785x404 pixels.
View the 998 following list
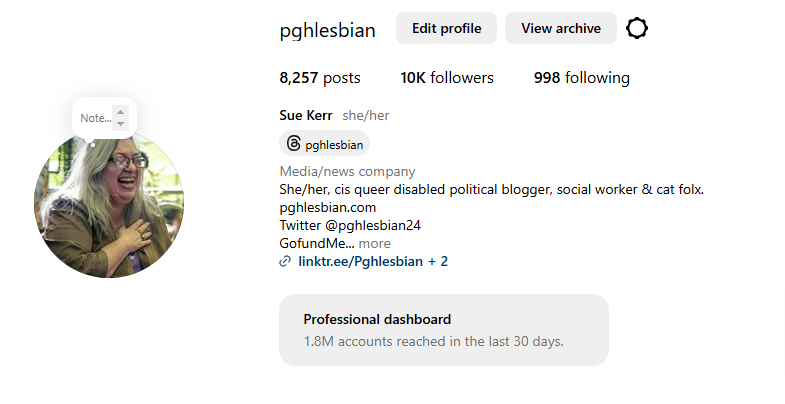(x=582, y=78)
